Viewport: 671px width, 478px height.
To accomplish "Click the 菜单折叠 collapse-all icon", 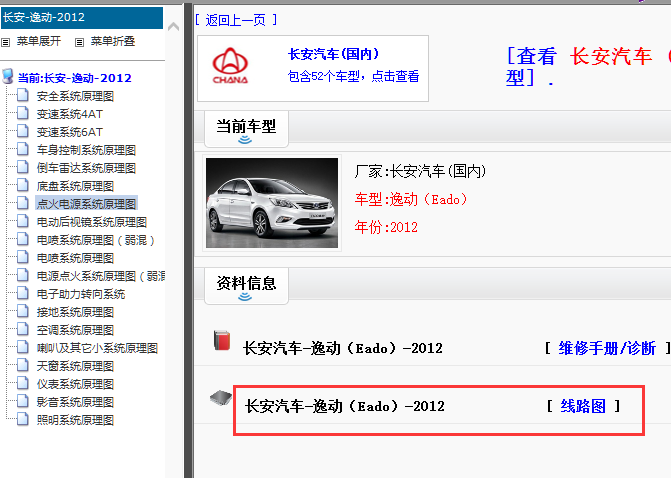I will coord(79,42).
